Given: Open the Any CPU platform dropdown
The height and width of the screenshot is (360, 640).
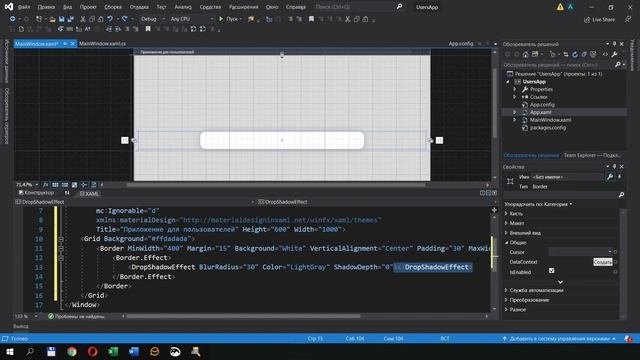Looking at the screenshot, I should pos(191,19).
